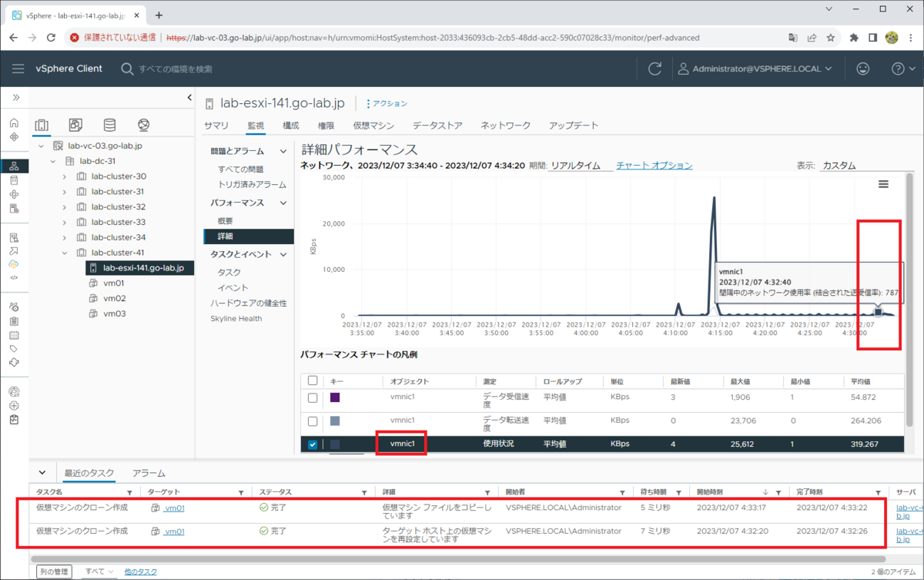Switch to the サマリ tab
This screenshot has height=580, width=924.
coord(216,126)
